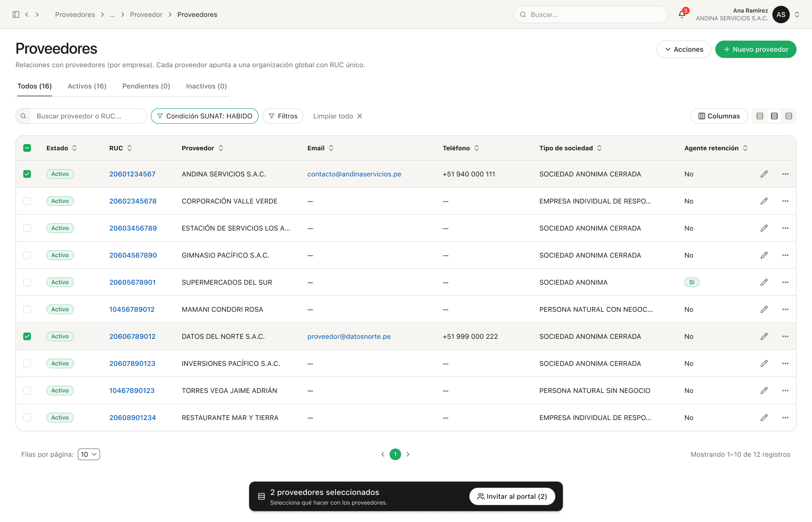This screenshot has width=812, height=522.
Task: Edit DATOS DEL NORTE S.A.C. row pencil
Action: click(x=764, y=336)
